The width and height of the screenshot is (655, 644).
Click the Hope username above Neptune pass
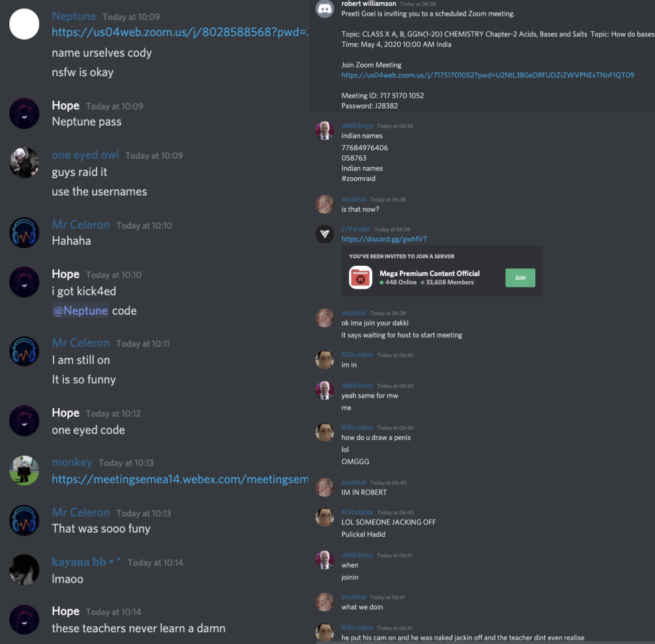(x=66, y=105)
